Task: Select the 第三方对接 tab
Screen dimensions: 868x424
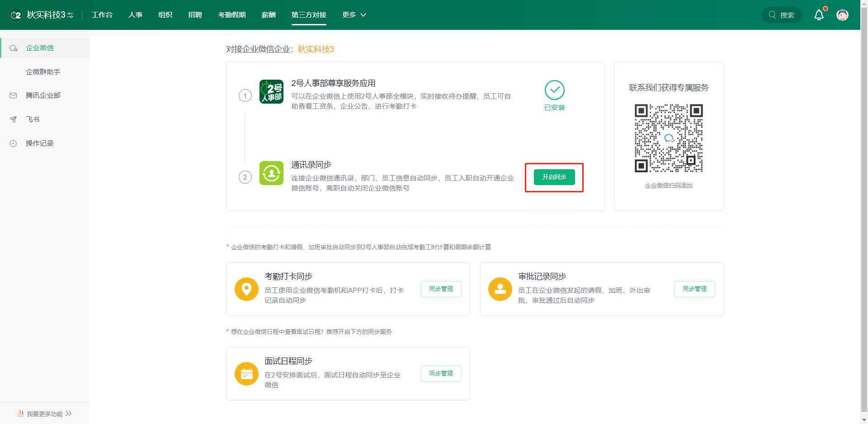Action: (x=309, y=15)
